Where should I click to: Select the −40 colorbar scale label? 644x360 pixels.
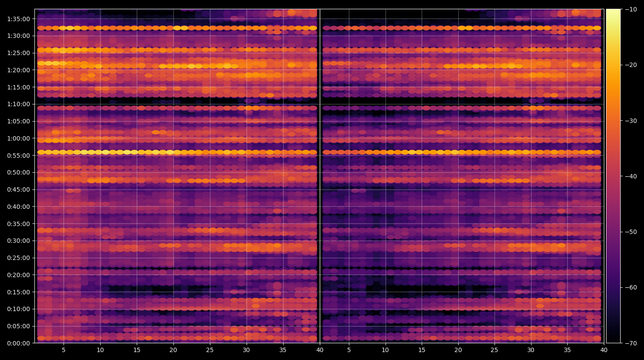click(x=631, y=176)
